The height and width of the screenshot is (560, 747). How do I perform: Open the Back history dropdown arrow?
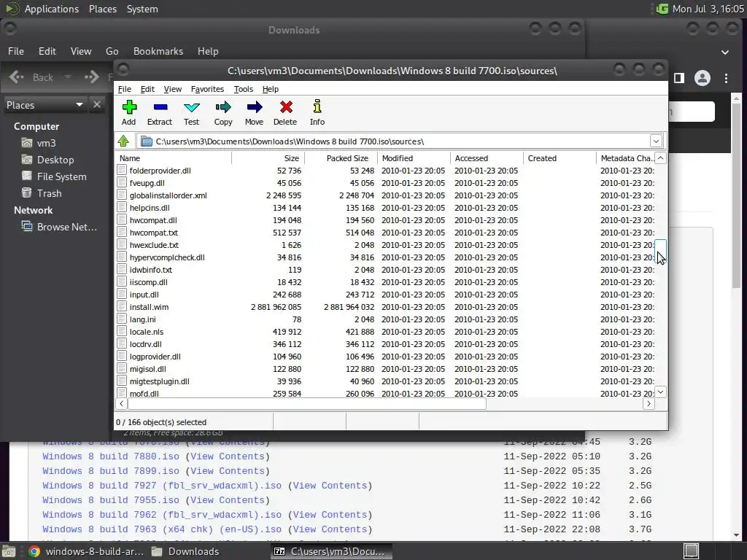(68, 77)
